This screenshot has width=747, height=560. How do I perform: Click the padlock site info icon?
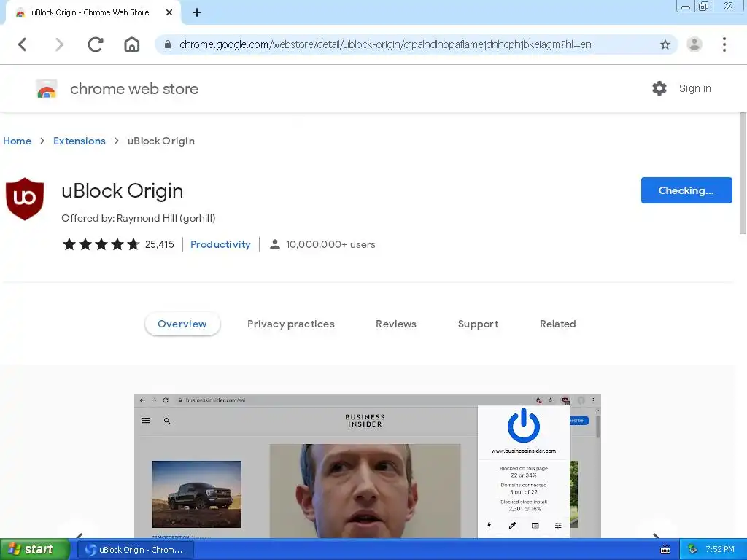tap(167, 44)
